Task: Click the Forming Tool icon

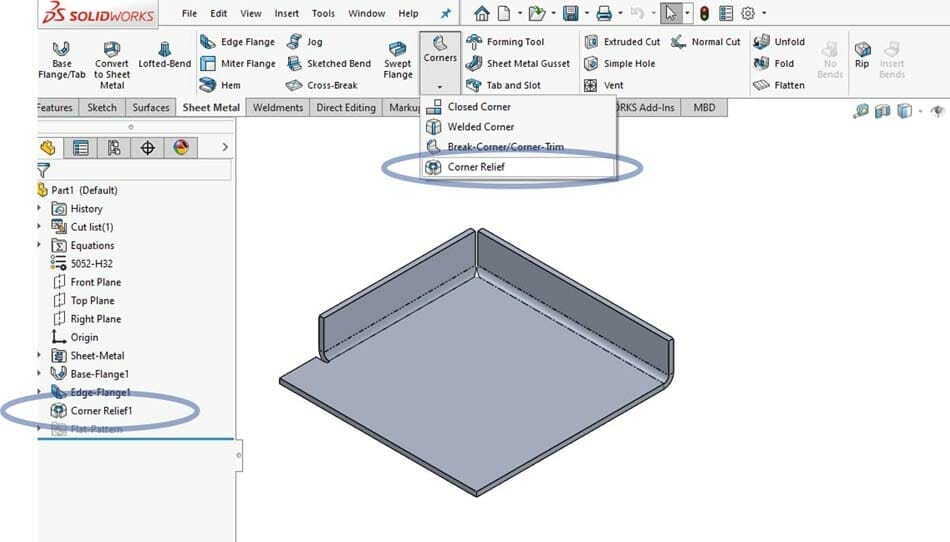Action: pyautogui.click(x=474, y=42)
